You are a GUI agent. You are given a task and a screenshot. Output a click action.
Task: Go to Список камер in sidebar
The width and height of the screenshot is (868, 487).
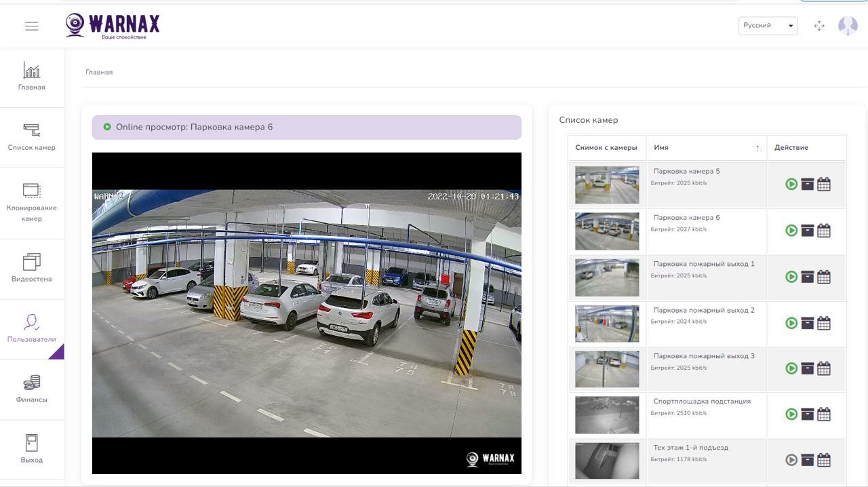coord(32,137)
